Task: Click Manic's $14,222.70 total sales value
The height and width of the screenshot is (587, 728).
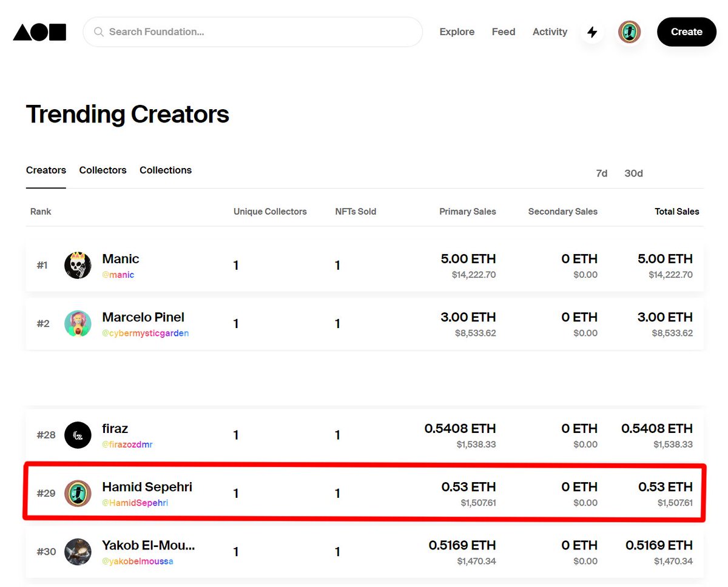Action: [x=670, y=275]
